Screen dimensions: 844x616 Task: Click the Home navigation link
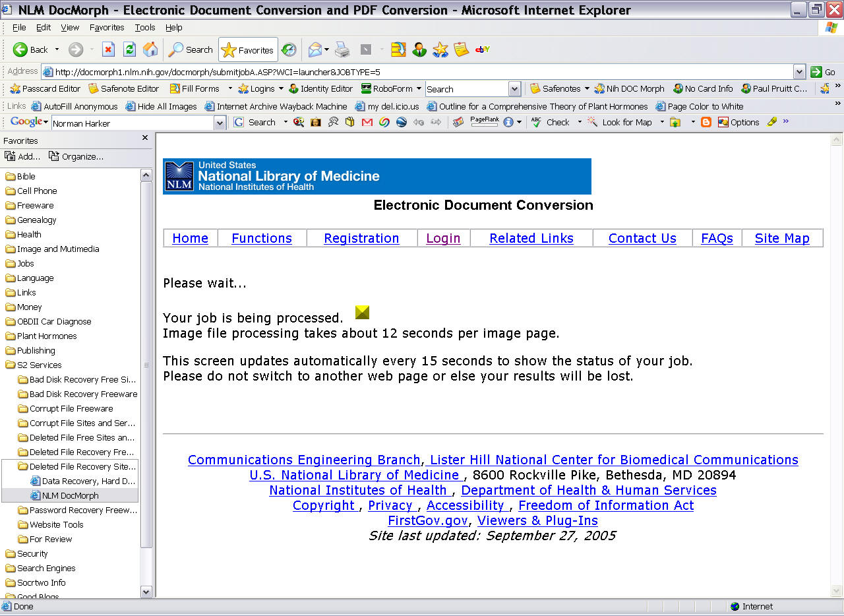190,238
